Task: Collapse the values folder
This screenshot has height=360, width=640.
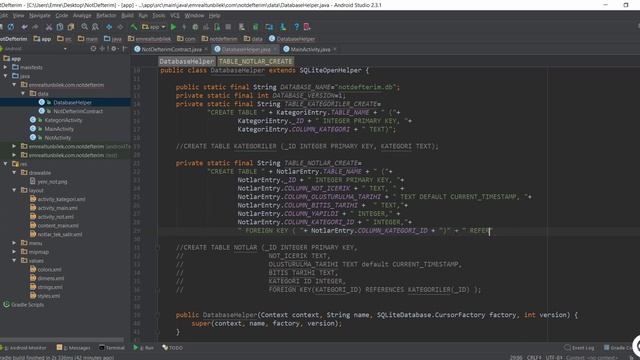Action: 14,261
